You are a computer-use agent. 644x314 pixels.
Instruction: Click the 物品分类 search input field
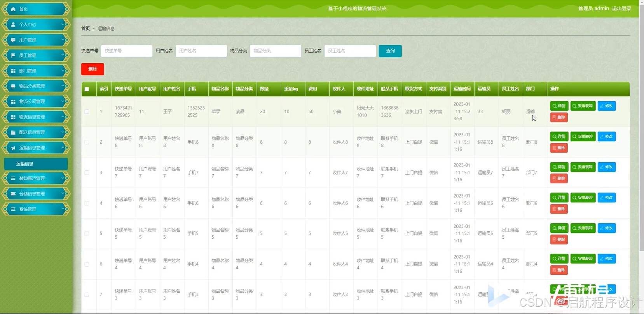276,51
